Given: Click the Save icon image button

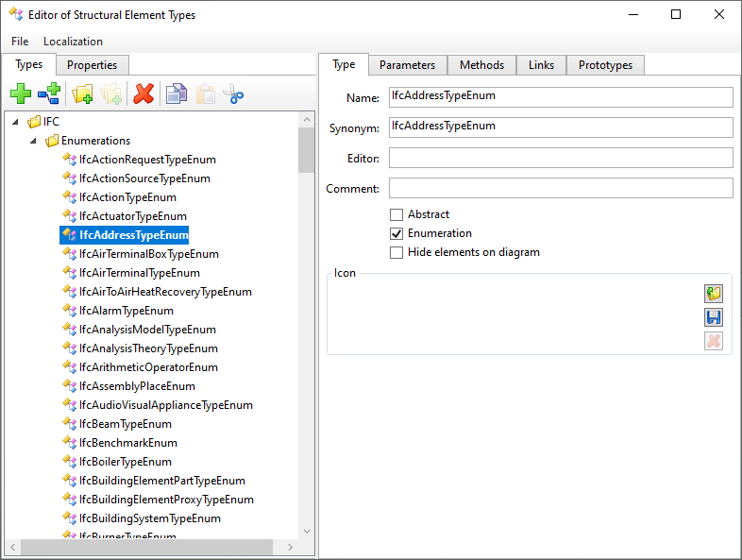Looking at the screenshot, I should tap(714, 317).
